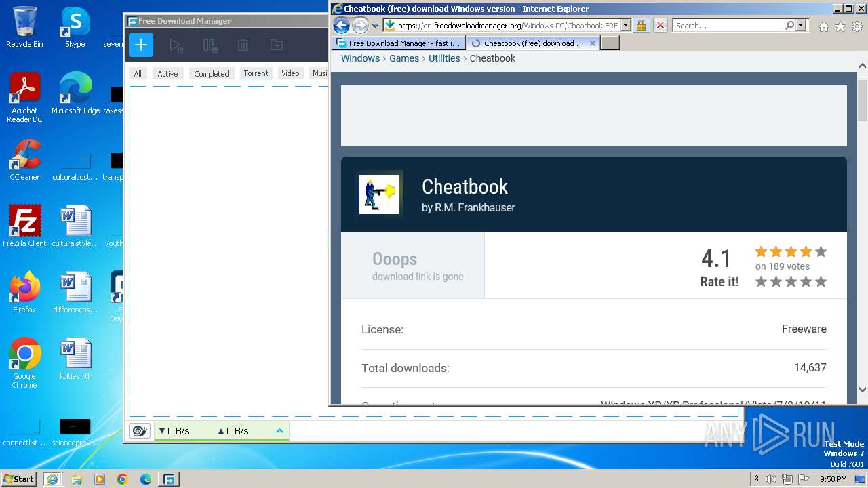Pause downloads icon in Free Download Manager
Viewport: 868px width, 488px height.
click(210, 45)
